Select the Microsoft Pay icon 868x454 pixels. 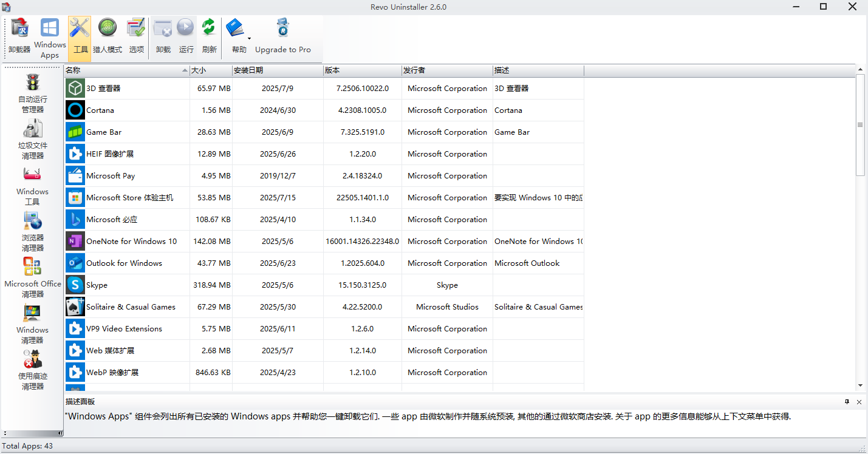click(75, 176)
